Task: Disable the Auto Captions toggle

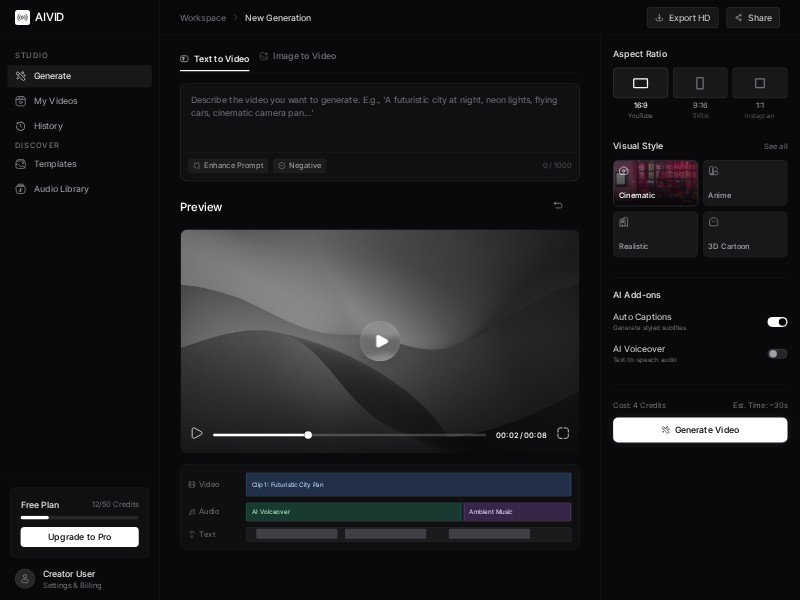Action: tap(777, 322)
